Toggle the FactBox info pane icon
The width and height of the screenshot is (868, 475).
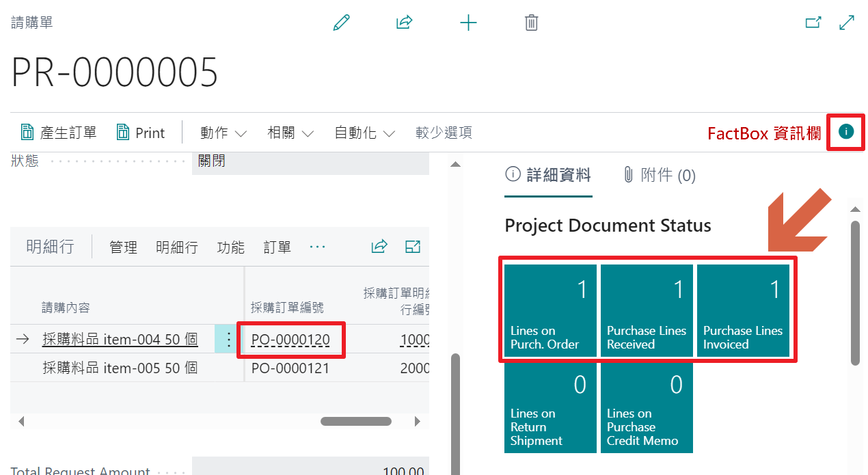[x=846, y=131]
